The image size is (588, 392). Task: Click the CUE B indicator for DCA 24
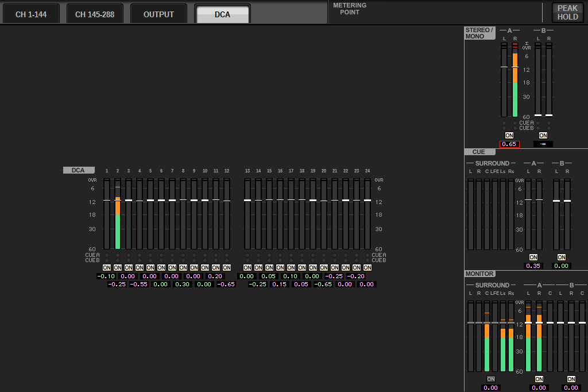pyautogui.click(x=367, y=260)
